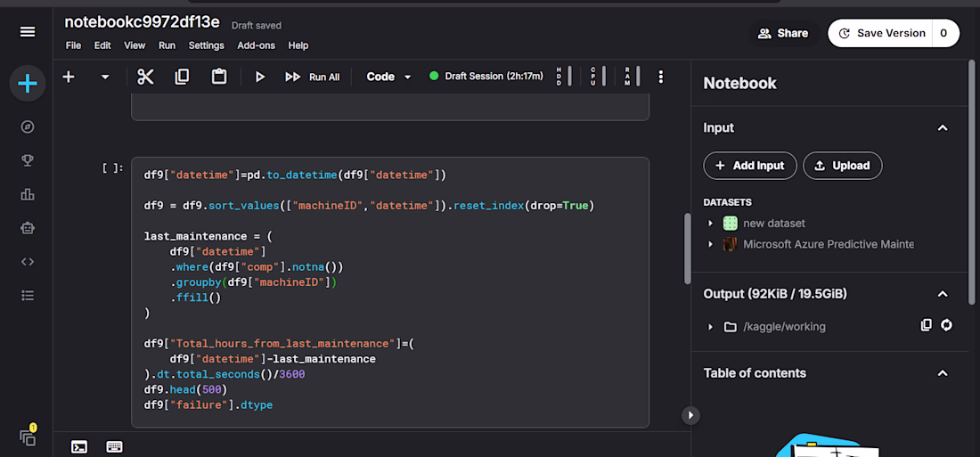Image resolution: width=980 pixels, height=457 pixels.
Task: Open the View menu
Action: [135, 45]
